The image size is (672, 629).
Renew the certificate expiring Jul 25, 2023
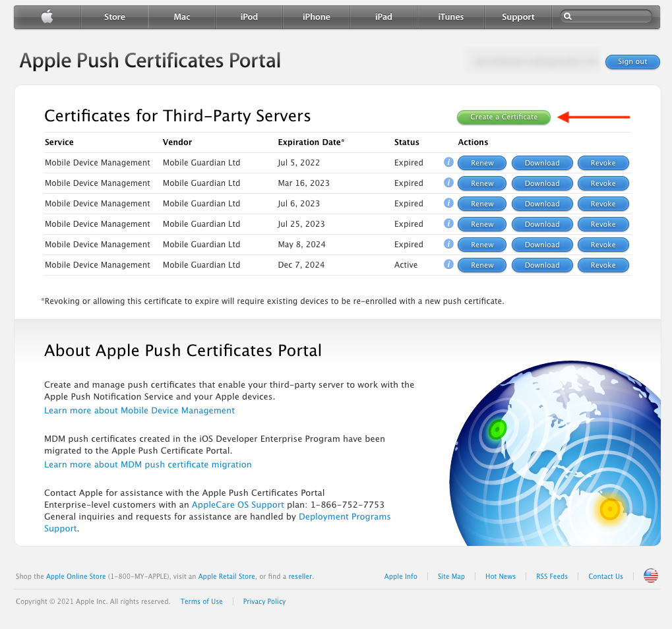point(482,224)
